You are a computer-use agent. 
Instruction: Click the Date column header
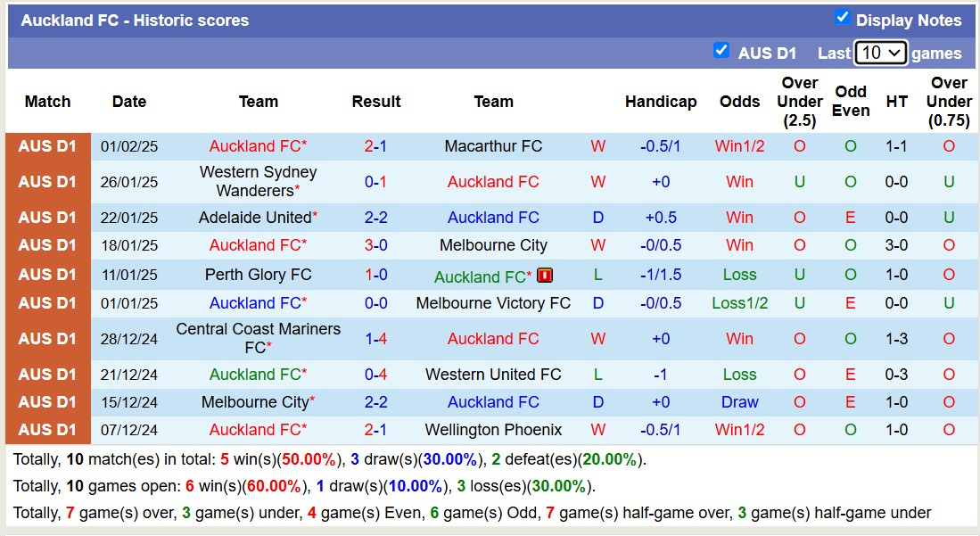click(128, 102)
